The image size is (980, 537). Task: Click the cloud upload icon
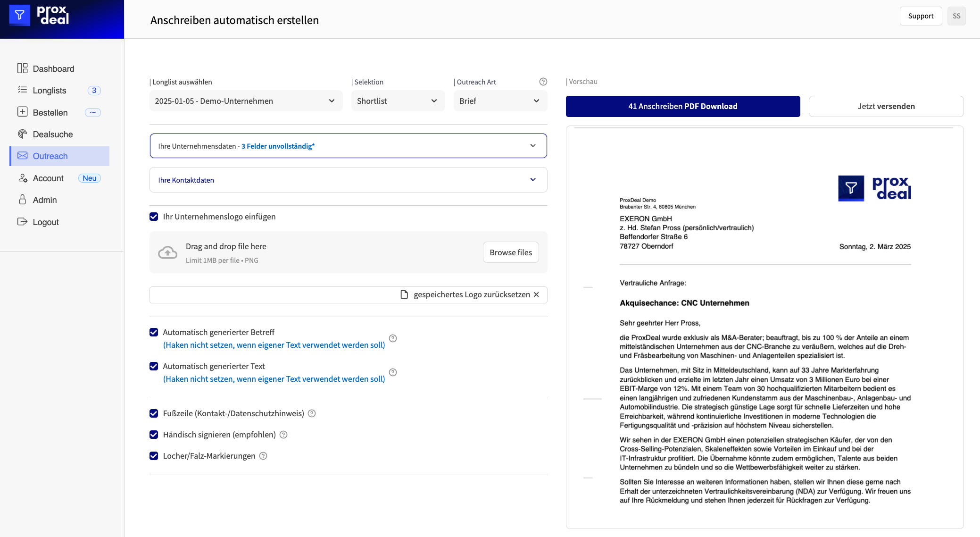pos(167,252)
